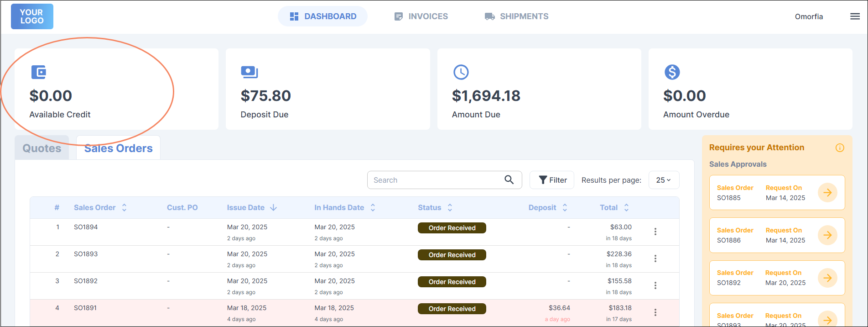This screenshot has height=327, width=868.
Task: Click Order Received badge for SO1893
Action: point(452,255)
